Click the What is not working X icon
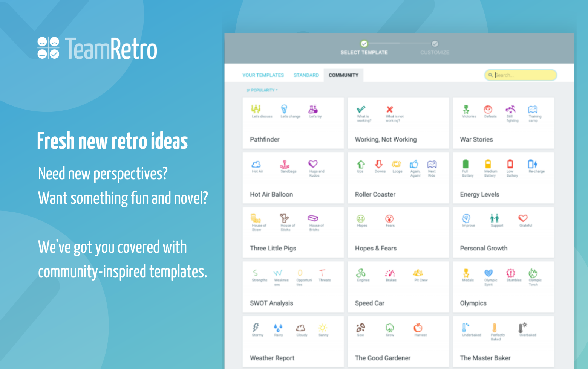The height and width of the screenshot is (369, 588). [390, 109]
